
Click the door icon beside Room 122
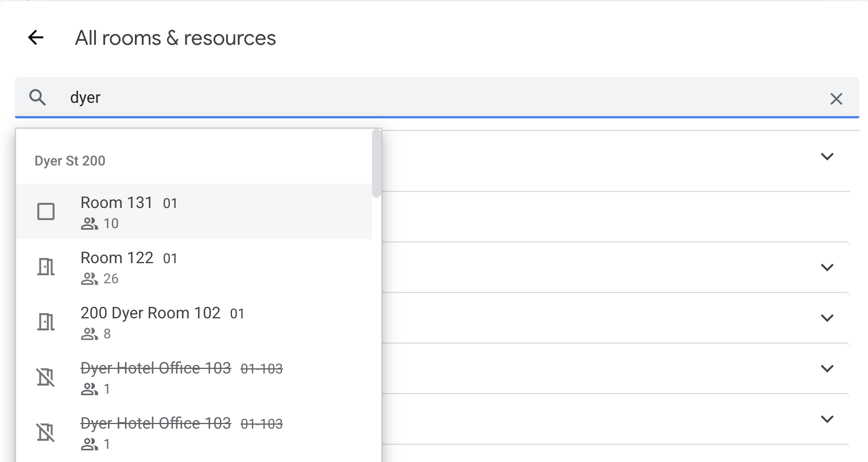[x=46, y=267]
